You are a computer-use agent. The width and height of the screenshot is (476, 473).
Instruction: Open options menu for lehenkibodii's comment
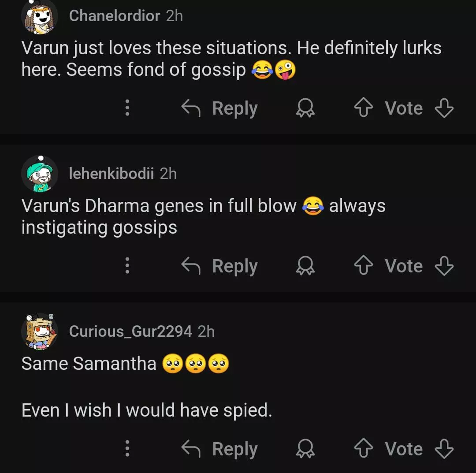click(127, 266)
